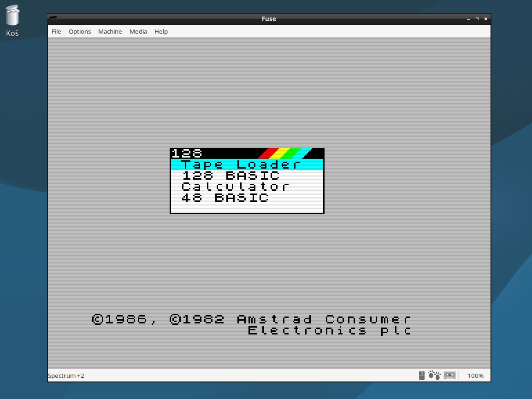Click the 128 header title in menu box
The width and height of the screenshot is (532, 399).
(187, 153)
